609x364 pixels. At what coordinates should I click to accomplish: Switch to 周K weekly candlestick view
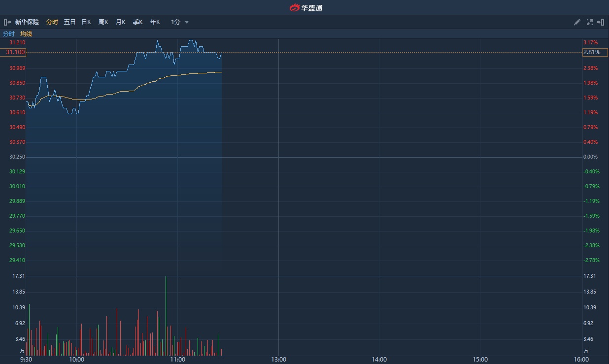point(103,22)
